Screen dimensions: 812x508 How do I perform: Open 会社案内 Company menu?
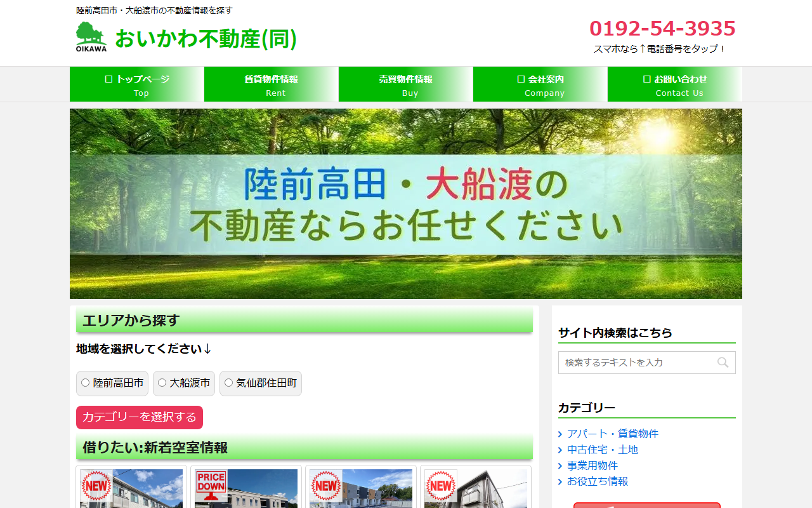[540, 84]
